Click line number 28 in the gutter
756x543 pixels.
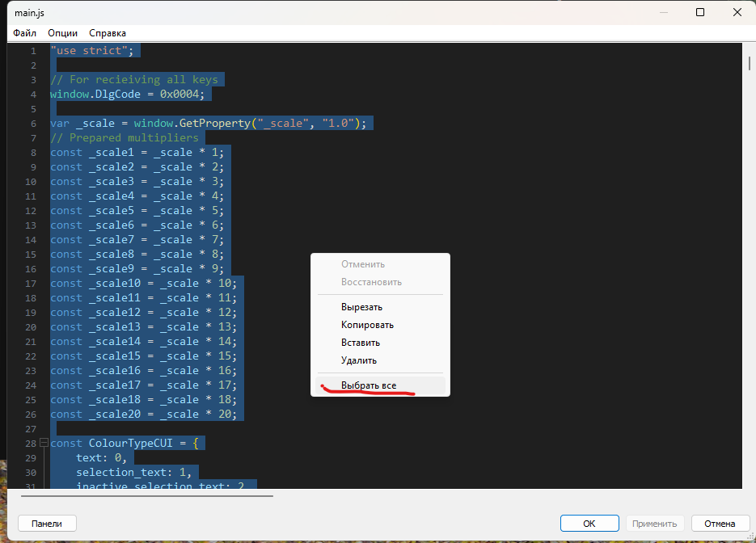point(31,444)
